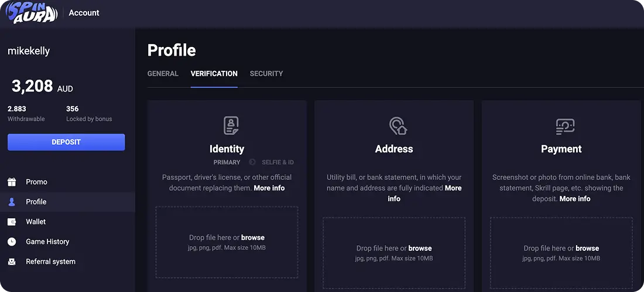Click the Wallet icon in sidebar
The image size is (644, 292).
click(12, 222)
